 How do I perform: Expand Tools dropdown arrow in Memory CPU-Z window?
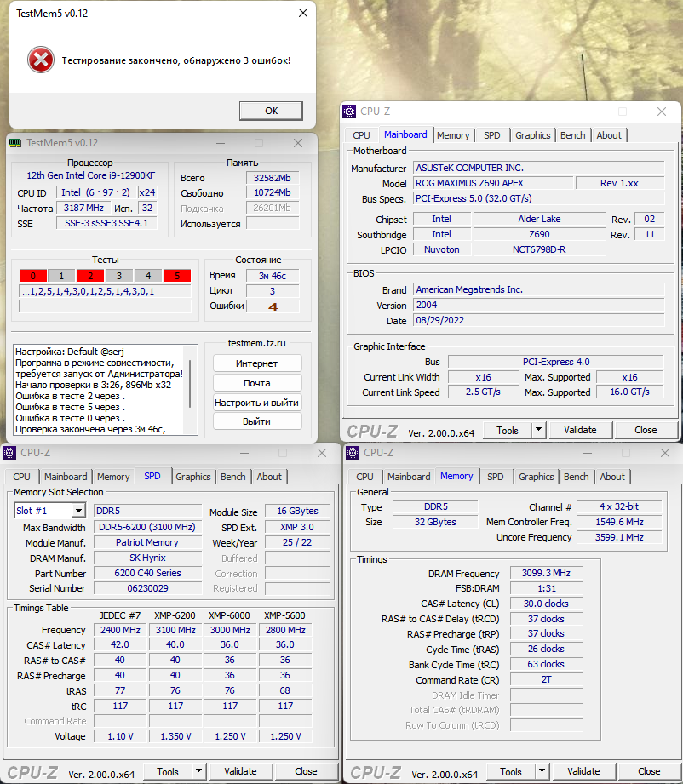542,772
